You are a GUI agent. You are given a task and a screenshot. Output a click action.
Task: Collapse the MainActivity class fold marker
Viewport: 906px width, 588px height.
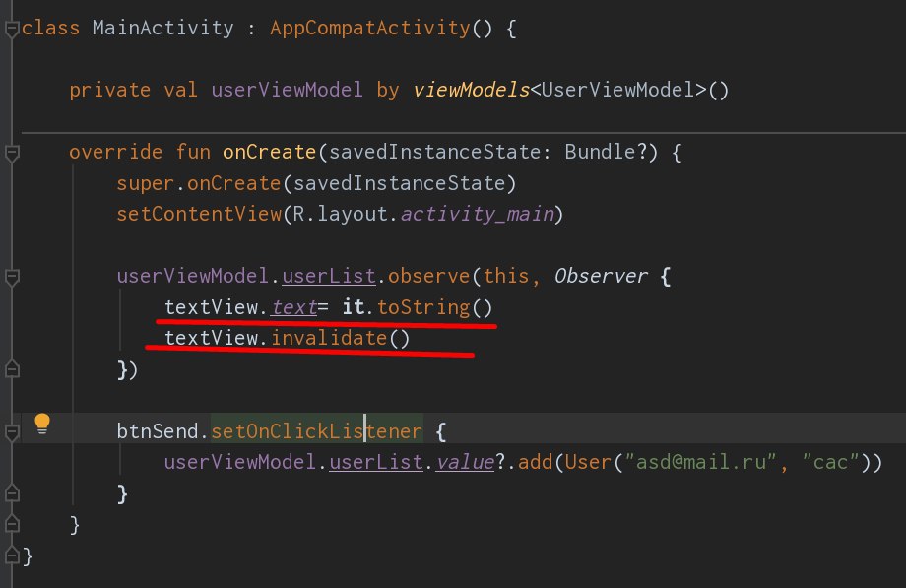click(12, 29)
